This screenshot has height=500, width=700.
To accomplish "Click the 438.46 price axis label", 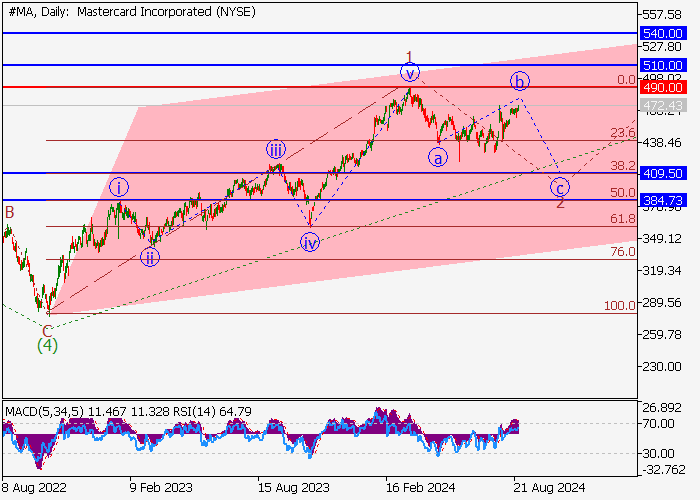I will (662, 143).
